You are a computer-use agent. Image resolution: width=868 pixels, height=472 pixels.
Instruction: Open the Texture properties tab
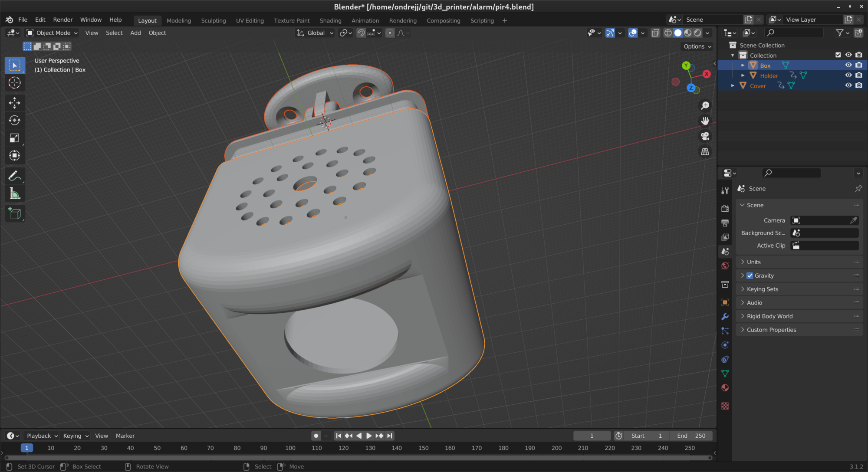click(x=725, y=406)
